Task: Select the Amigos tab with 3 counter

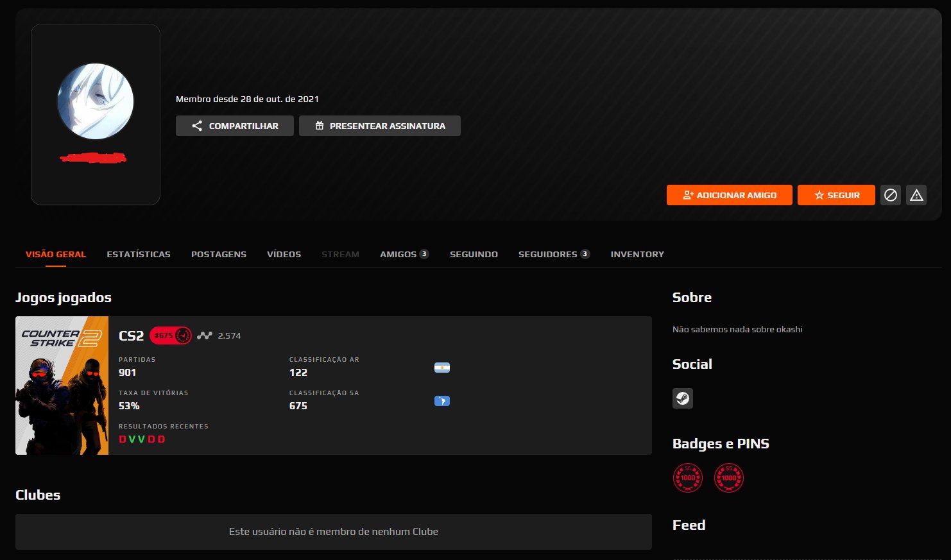Action: pos(404,254)
